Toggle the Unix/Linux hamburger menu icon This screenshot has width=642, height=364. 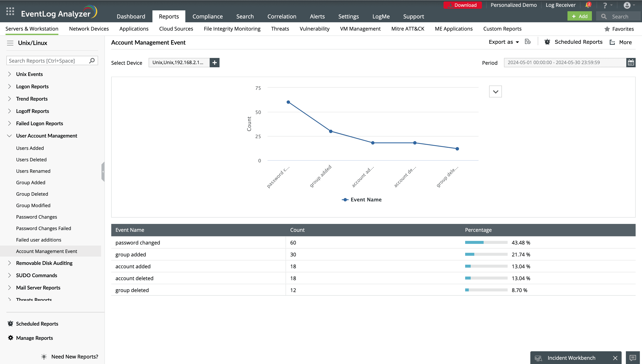pyautogui.click(x=10, y=43)
